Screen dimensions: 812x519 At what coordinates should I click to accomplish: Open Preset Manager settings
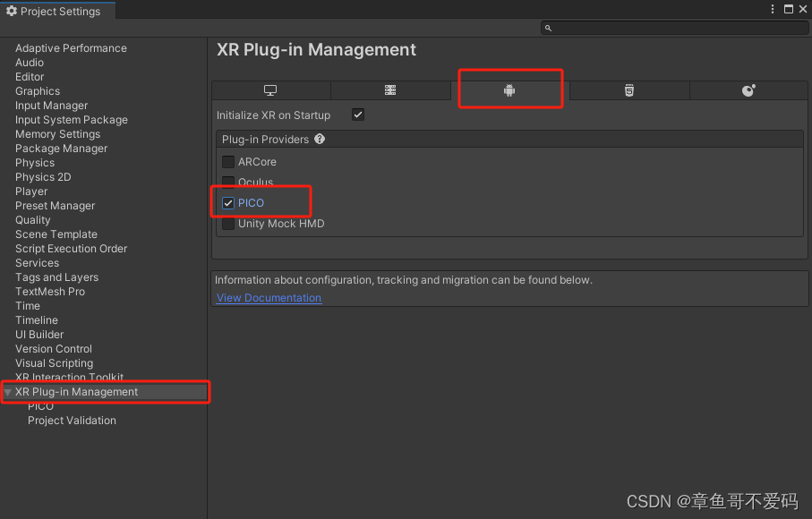(x=55, y=206)
